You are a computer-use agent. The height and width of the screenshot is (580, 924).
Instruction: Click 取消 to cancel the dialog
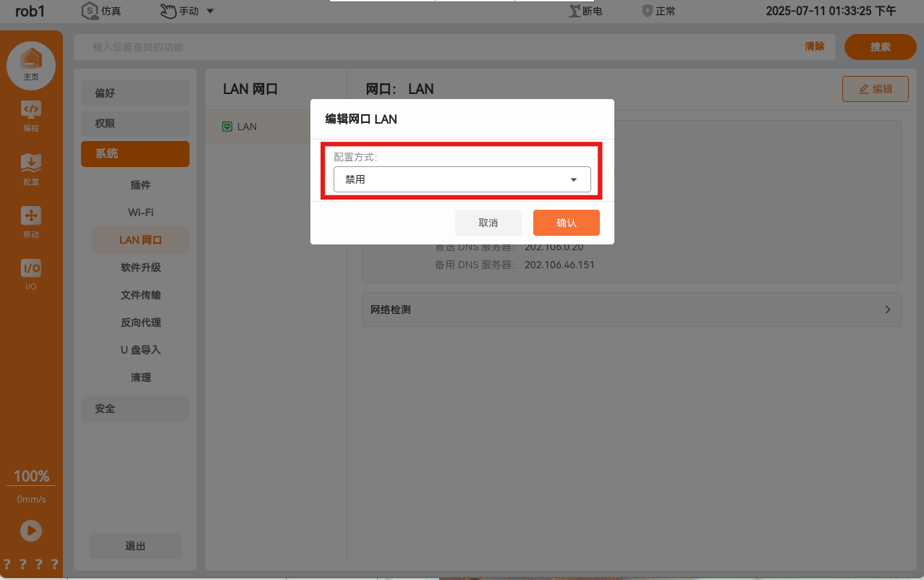488,223
